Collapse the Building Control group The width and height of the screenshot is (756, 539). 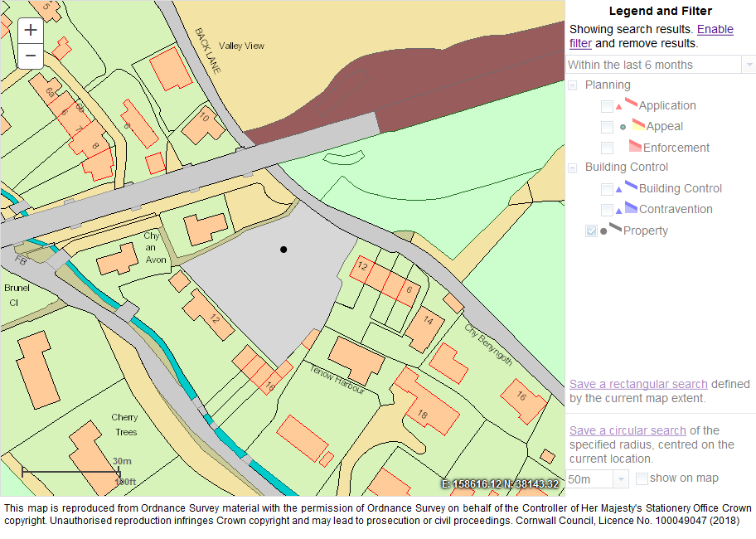click(x=573, y=168)
